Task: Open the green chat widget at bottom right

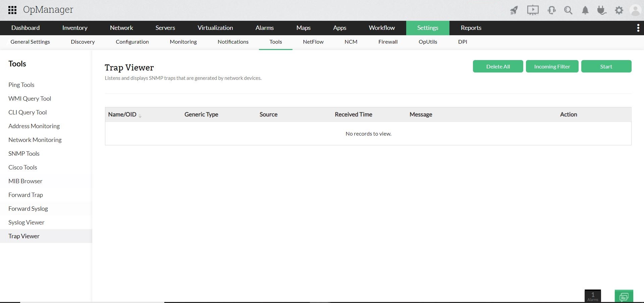Action: [624, 296]
